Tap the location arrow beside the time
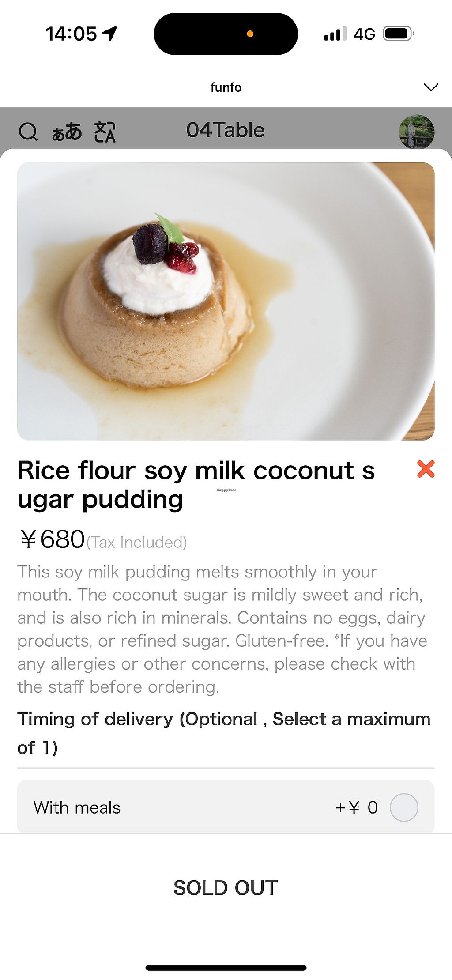This screenshot has width=452, height=980. [x=109, y=33]
